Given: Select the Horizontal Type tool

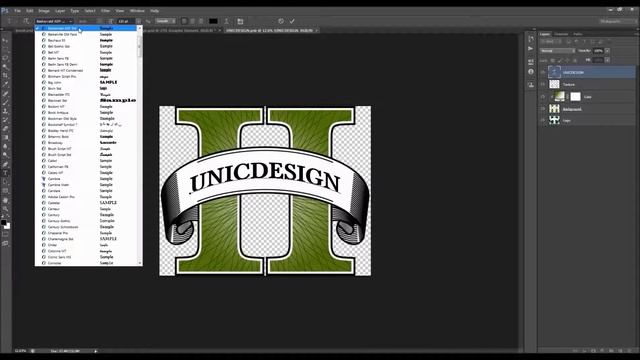Looking at the screenshot, I should tap(5, 173).
